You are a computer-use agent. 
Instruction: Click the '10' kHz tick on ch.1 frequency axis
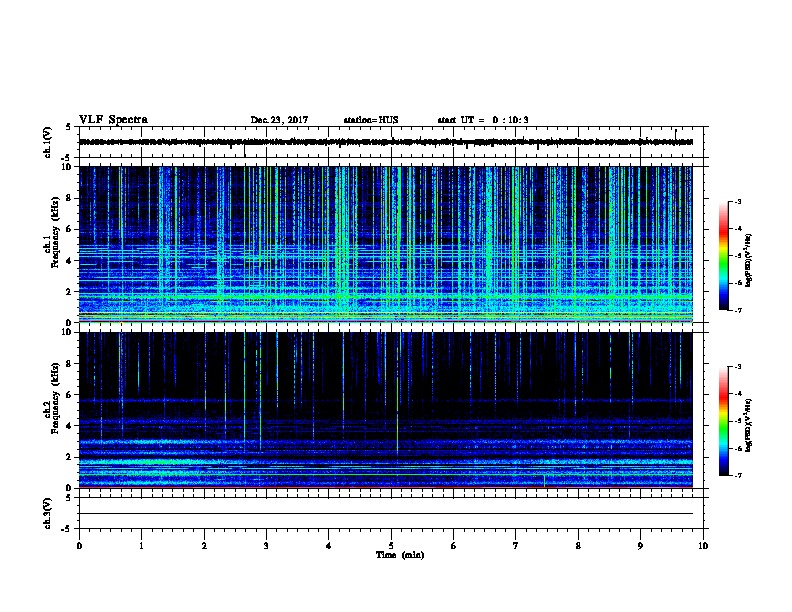69,167
